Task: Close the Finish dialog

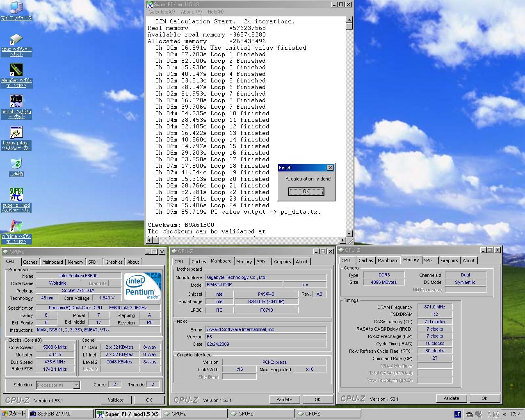Action: (330, 168)
